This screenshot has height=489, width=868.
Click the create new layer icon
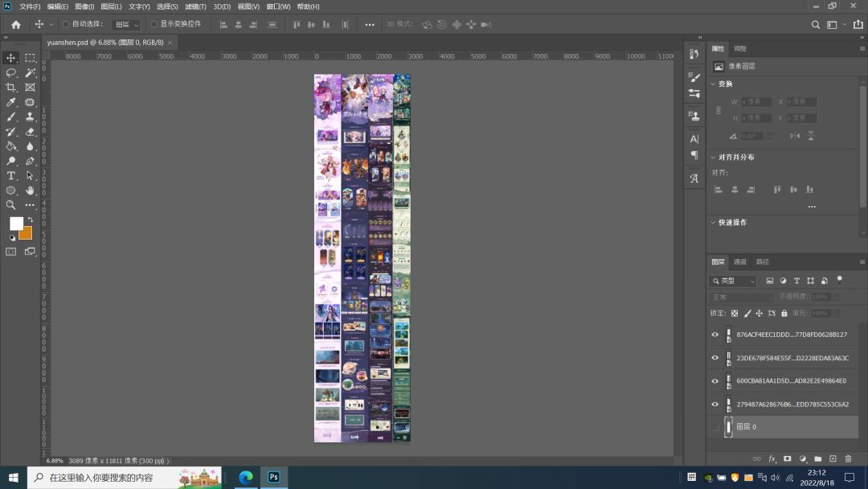[833, 458]
